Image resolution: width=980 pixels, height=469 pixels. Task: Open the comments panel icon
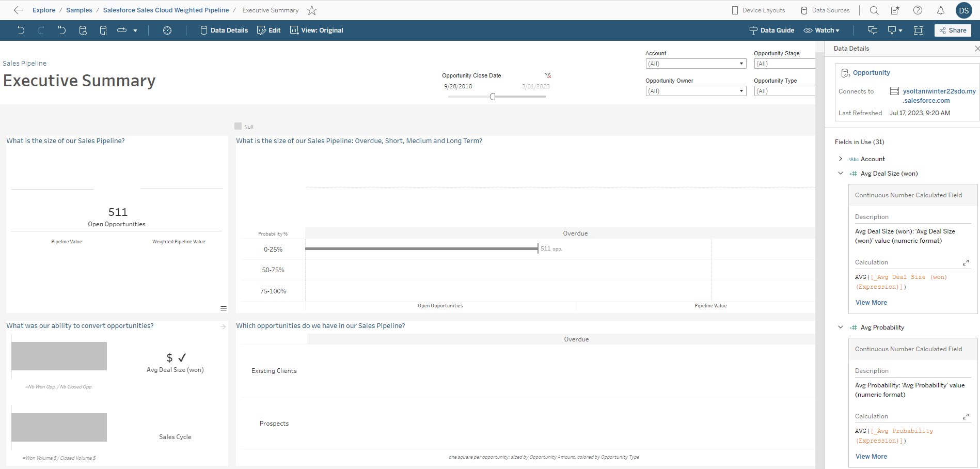[x=872, y=30]
